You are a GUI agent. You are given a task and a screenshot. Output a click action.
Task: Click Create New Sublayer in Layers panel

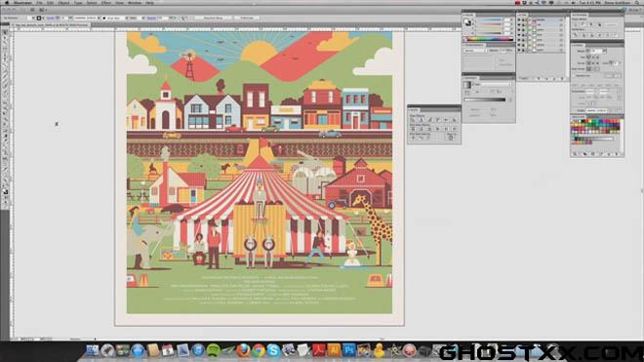point(547,78)
